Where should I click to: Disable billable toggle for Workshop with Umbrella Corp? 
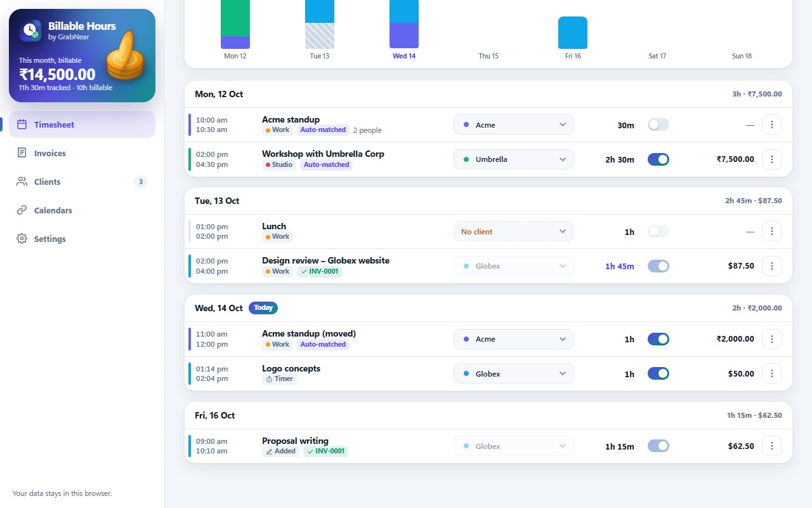point(658,159)
